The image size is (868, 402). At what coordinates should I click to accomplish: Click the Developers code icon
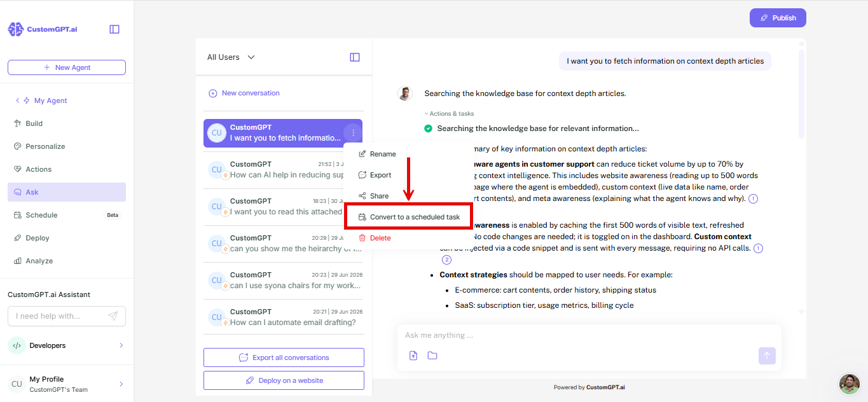(17, 345)
